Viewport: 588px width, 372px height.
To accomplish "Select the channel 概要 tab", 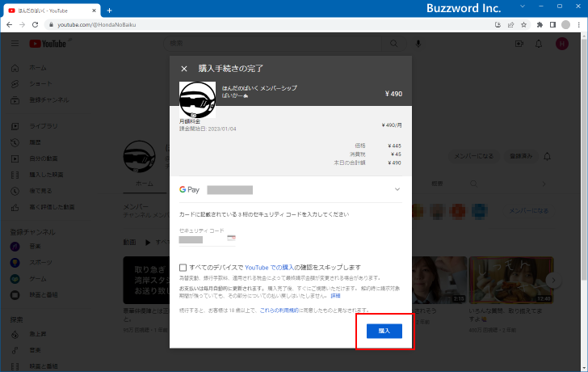I will click(x=437, y=184).
